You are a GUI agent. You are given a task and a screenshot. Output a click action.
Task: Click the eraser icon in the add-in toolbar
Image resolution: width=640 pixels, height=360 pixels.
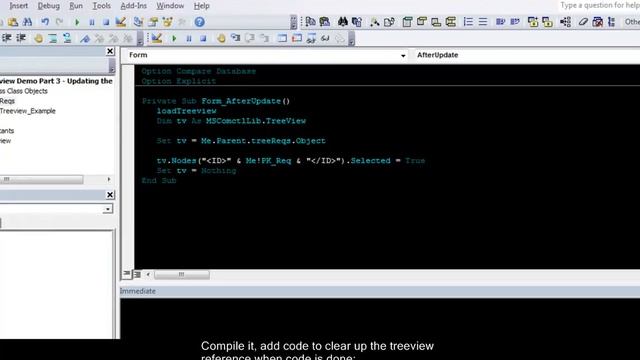583,22
